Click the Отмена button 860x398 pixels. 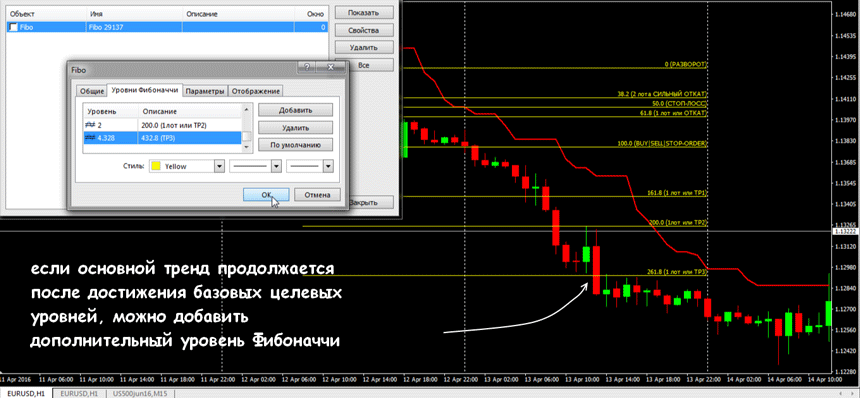click(317, 195)
